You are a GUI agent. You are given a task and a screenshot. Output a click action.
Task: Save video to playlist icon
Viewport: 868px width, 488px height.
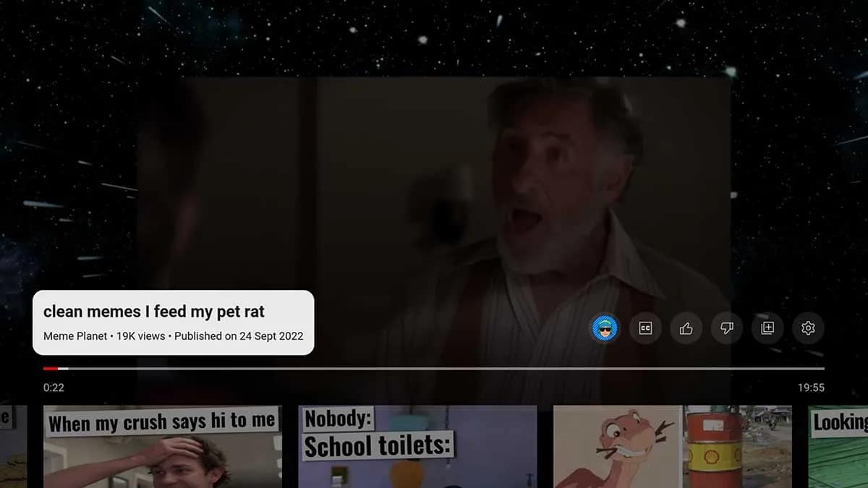point(767,328)
